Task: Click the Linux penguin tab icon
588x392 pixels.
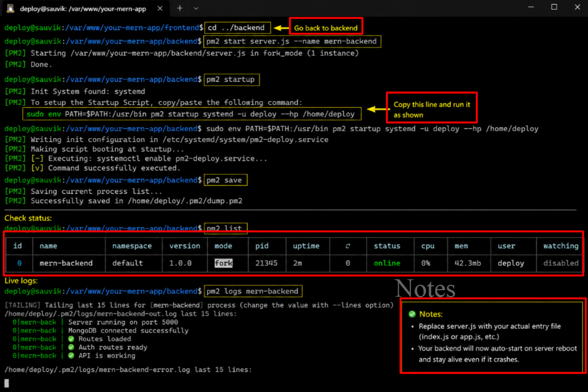Action: [x=10, y=8]
